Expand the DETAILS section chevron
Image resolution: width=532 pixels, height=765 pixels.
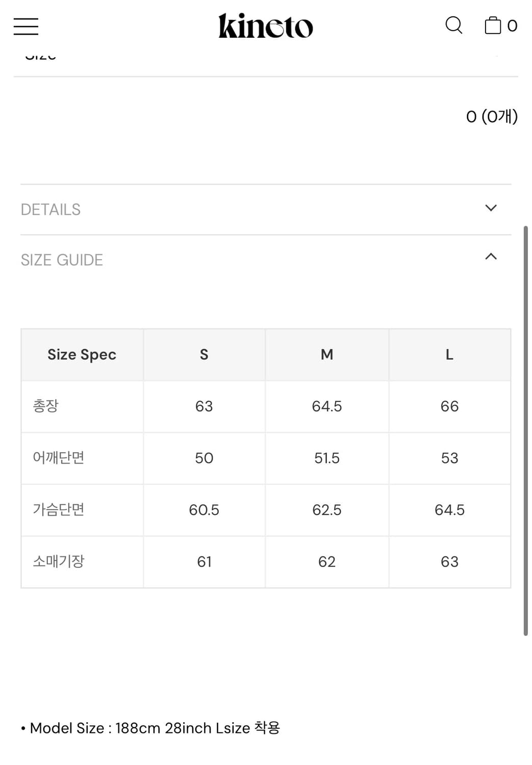click(x=491, y=208)
